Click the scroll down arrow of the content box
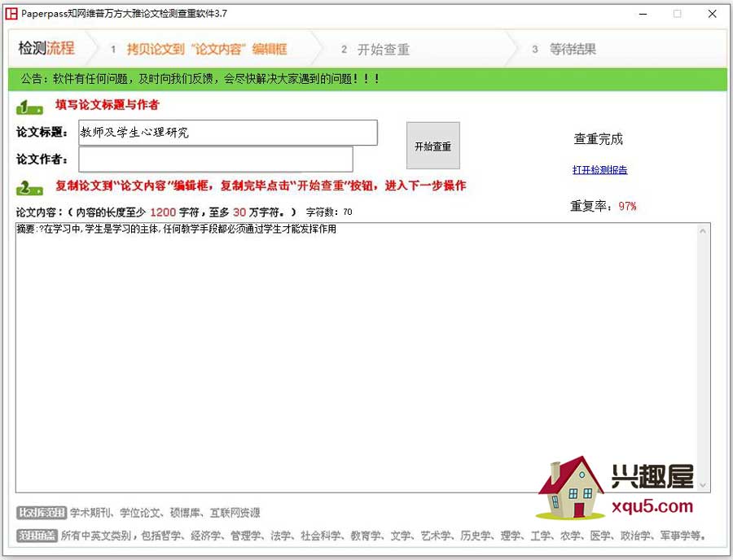 (x=703, y=485)
